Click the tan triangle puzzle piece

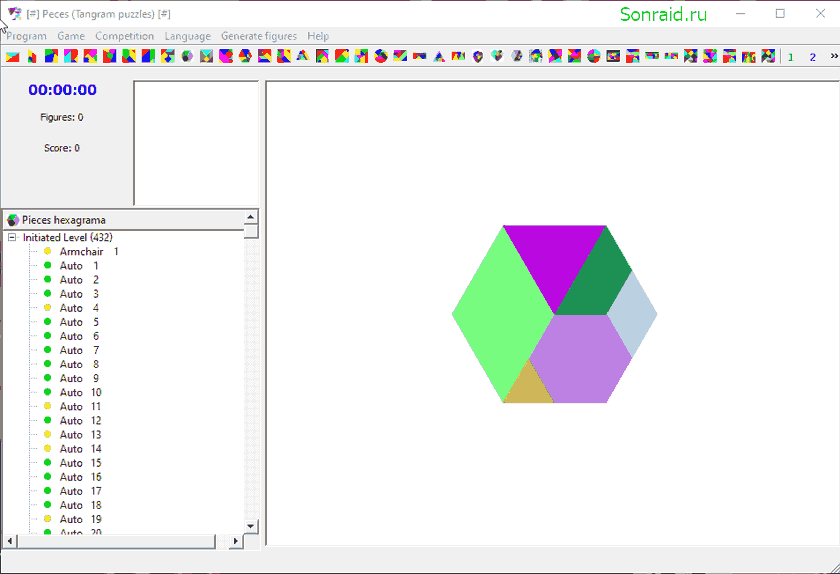(528, 389)
